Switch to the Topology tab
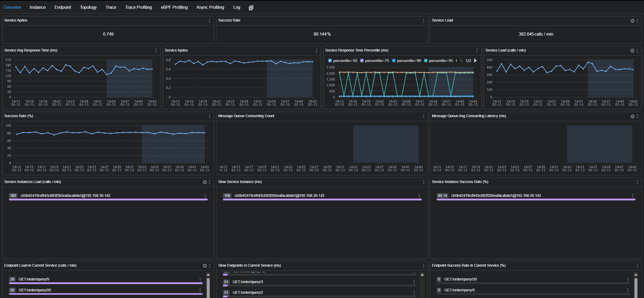644x298 pixels. coord(88,7)
